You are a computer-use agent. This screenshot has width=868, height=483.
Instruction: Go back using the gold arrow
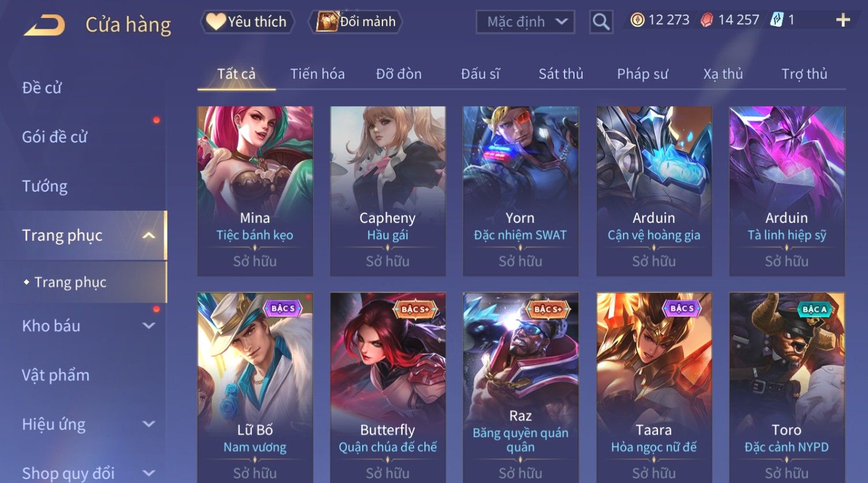(44, 25)
